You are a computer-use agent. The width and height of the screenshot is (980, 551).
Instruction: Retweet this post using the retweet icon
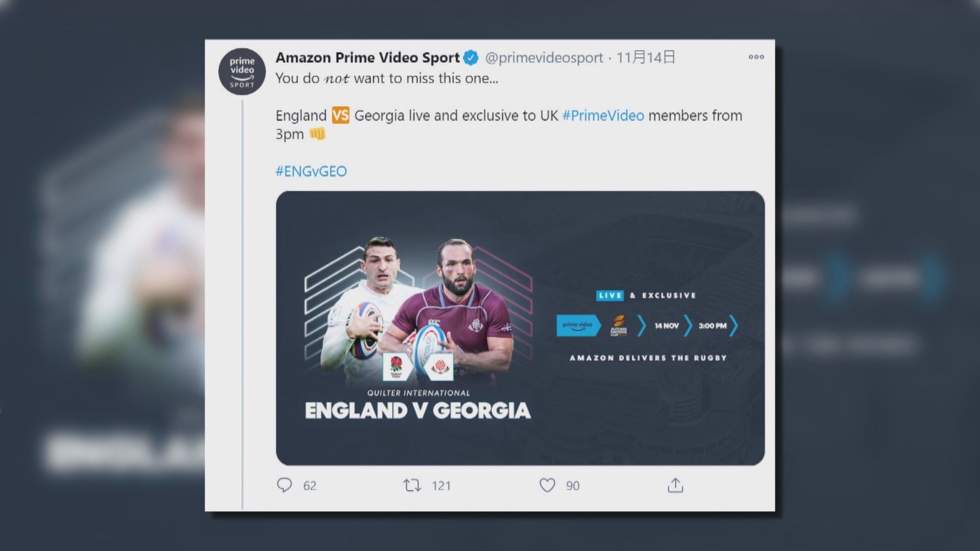(412, 485)
